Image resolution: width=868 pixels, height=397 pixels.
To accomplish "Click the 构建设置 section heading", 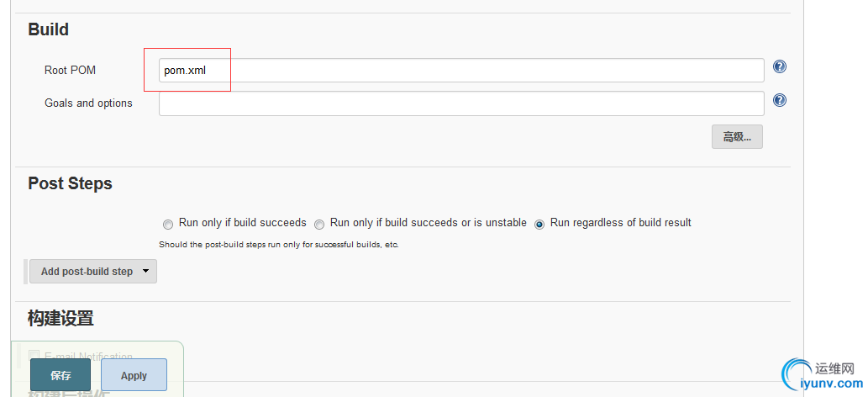I will 60,318.
